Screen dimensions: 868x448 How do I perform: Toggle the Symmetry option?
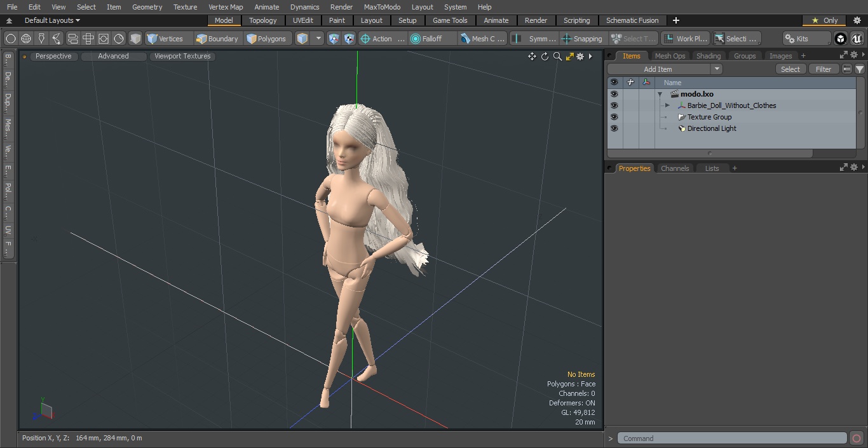coord(536,39)
